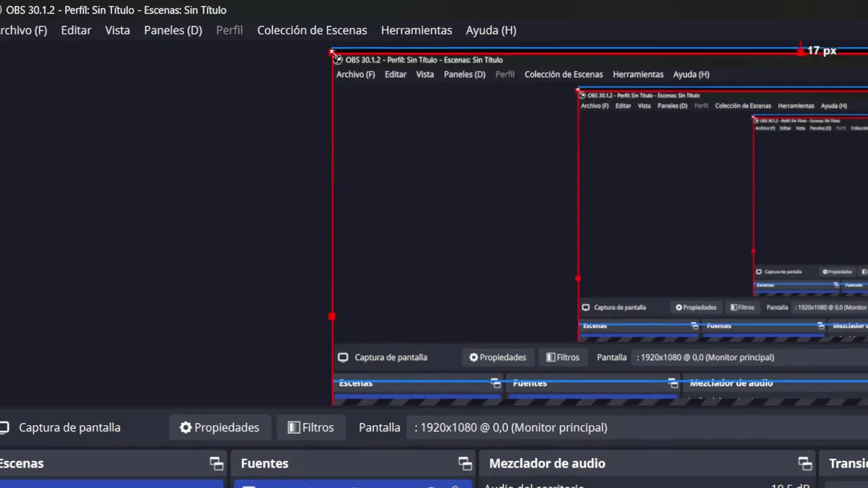Click Paneles (D) in the largest preview copy

click(465, 75)
